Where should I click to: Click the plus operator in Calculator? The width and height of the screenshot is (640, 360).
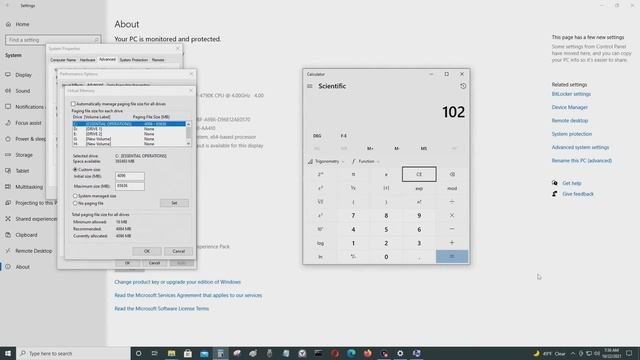452,243
